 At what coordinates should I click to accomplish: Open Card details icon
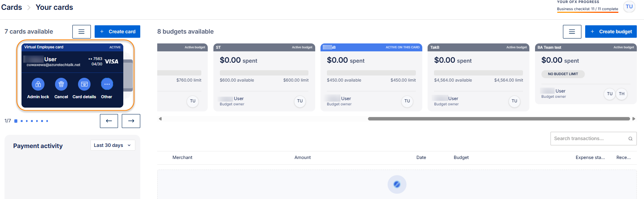click(84, 84)
